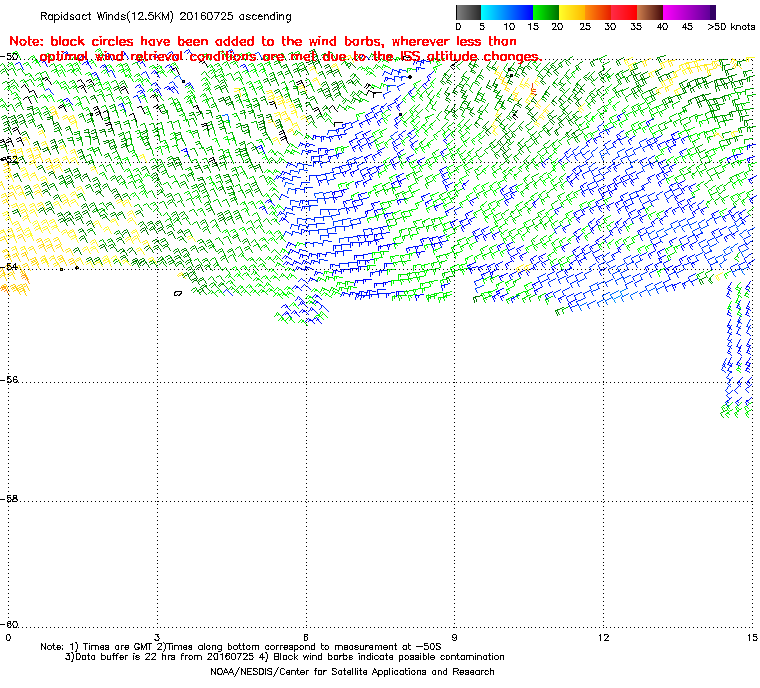Click the magenta 40-45 knots legend segment

676,12
